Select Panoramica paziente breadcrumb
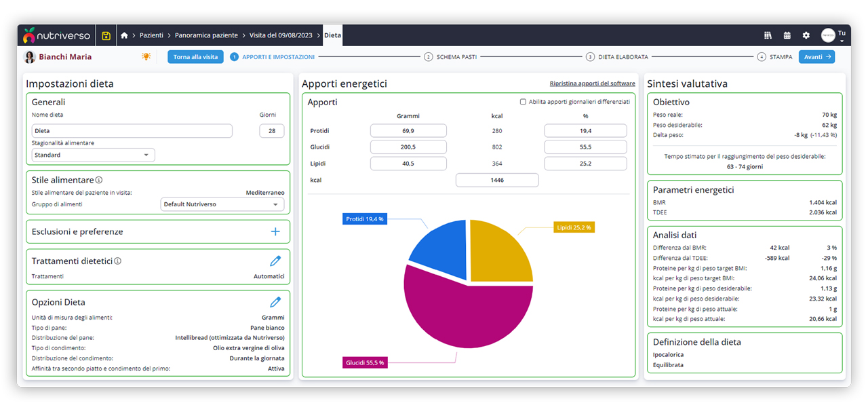This screenshot has width=868, height=416. coord(206,35)
